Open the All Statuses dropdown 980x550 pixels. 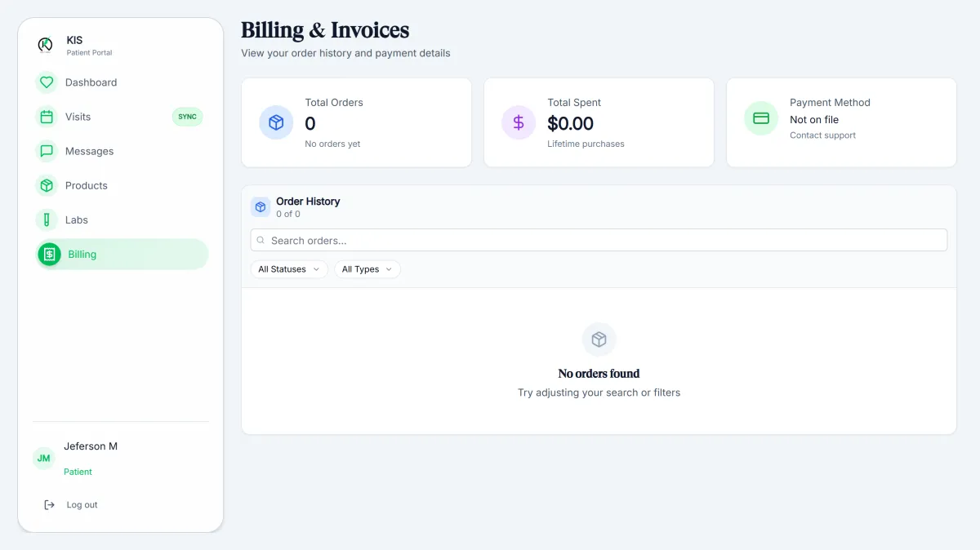(x=289, y=269)
